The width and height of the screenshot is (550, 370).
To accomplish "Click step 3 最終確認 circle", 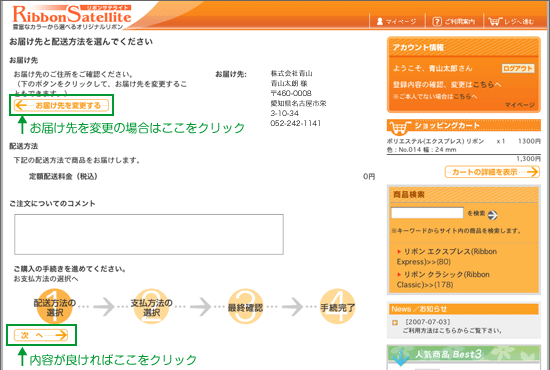I will (245, 307).
